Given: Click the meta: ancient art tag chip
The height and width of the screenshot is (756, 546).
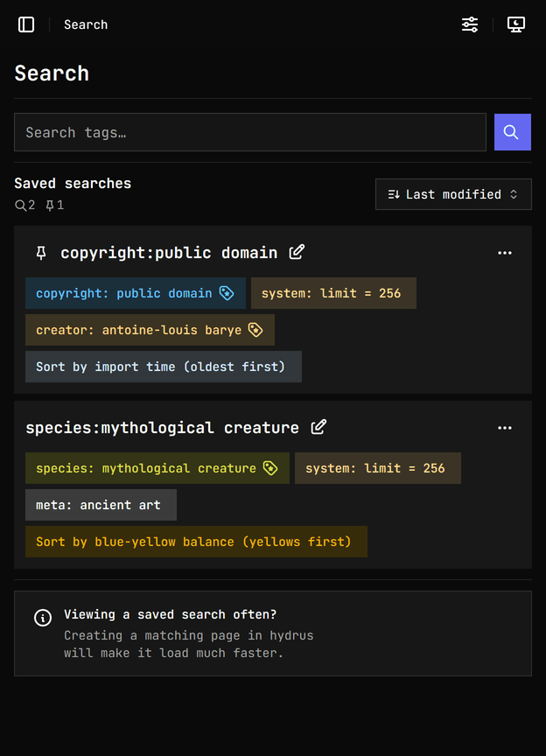Looking at the screenshot, I should click(101, 505).
